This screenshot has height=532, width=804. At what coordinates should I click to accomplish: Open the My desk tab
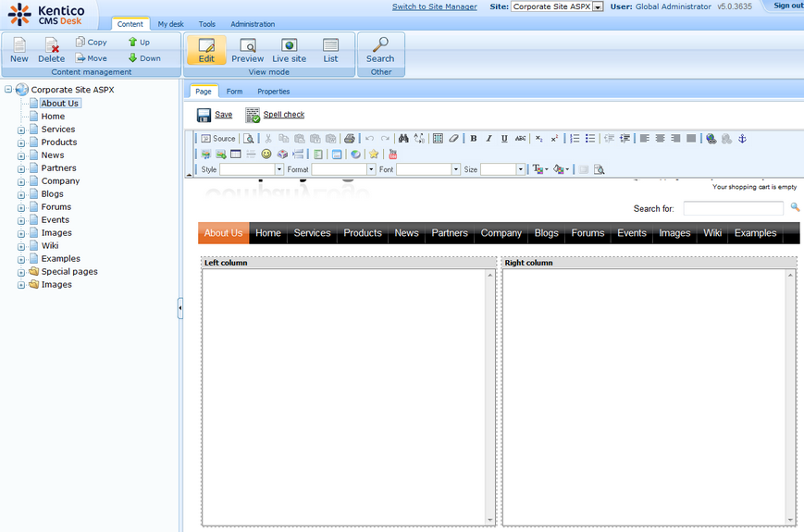click(x=170, y=24)
